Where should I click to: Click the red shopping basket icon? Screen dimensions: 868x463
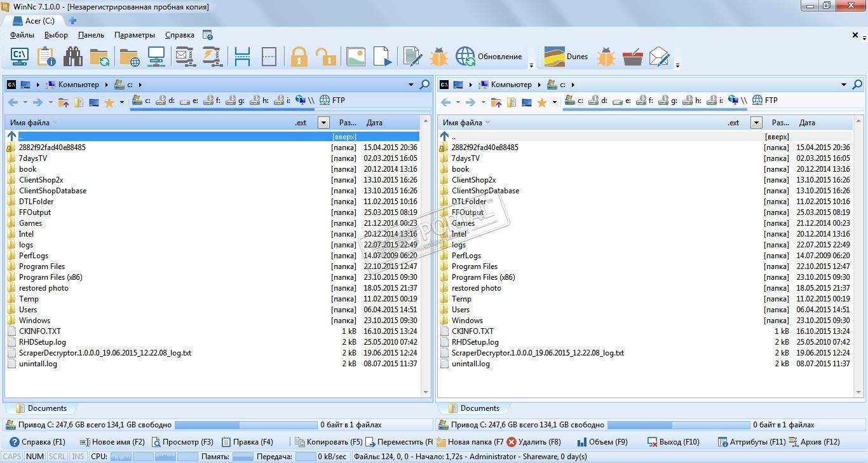(x=633, y=57)
